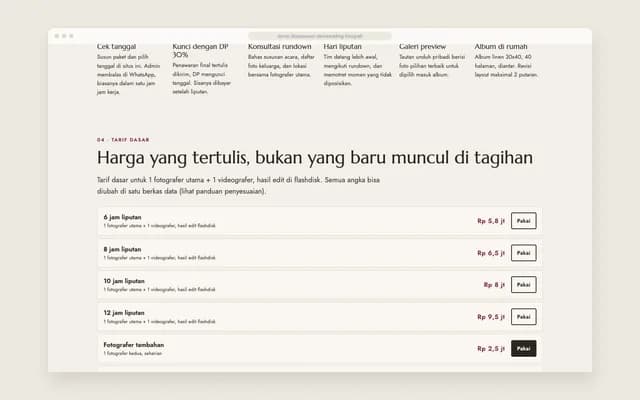640x400 pixels.
Task: Click subtitle under Fotografer tambahan
Action: 133,353
